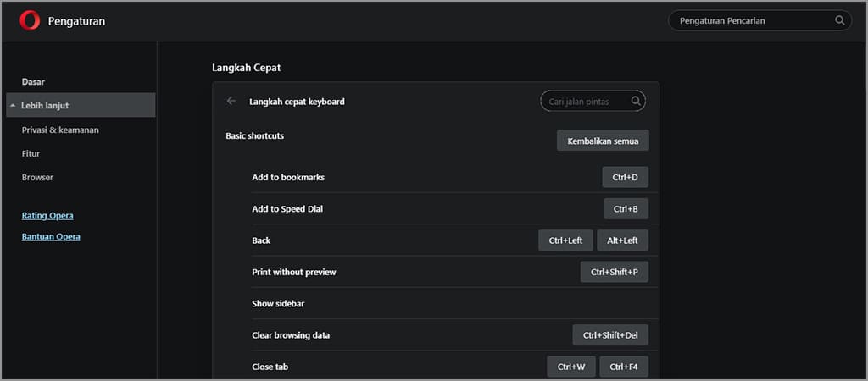The image size is (868, 381).
Task: Open the Dasar settings section
Action: tap(33, 81)
